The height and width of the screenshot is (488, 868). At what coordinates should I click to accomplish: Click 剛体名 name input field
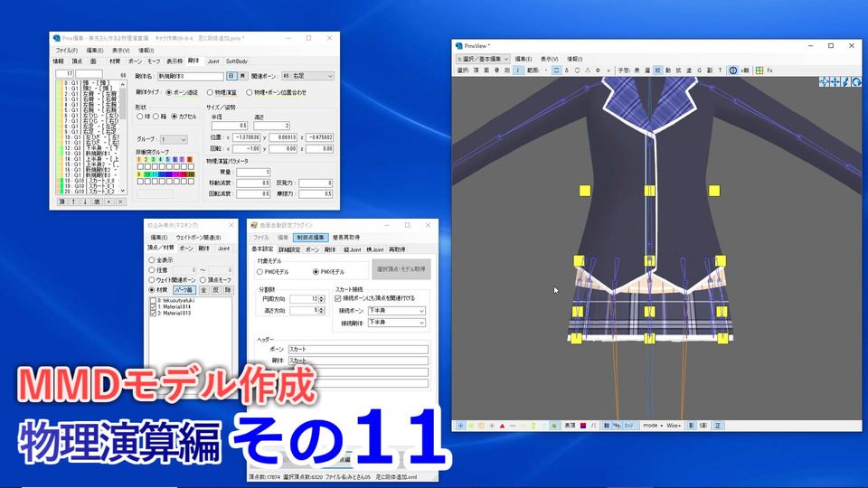click(191, 76)
